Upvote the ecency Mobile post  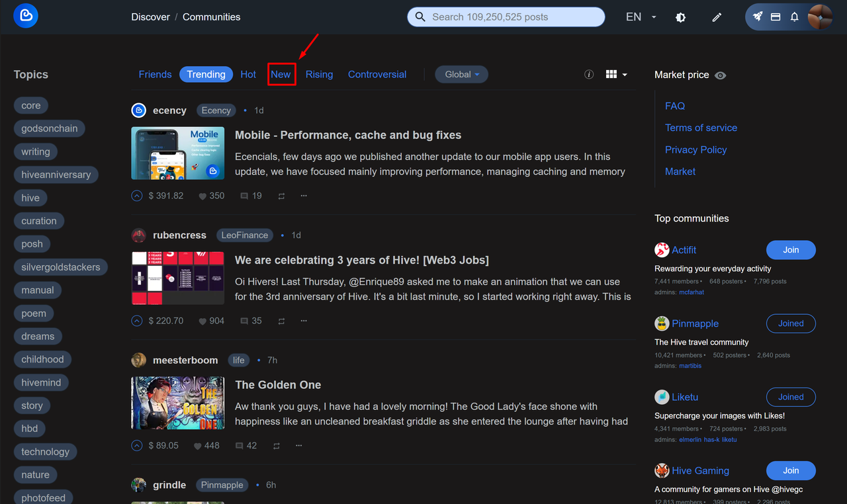pyautogui.click(x=137, y=196)
